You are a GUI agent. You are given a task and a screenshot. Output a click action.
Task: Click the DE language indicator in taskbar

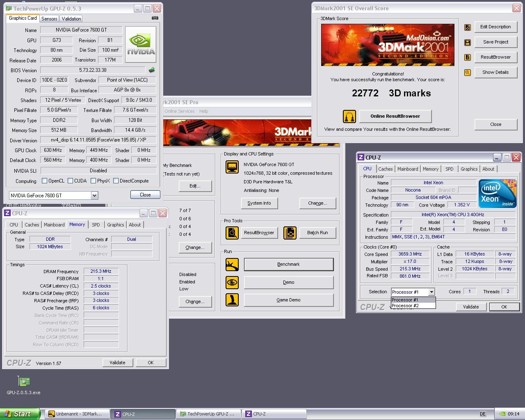coord(483,414)
